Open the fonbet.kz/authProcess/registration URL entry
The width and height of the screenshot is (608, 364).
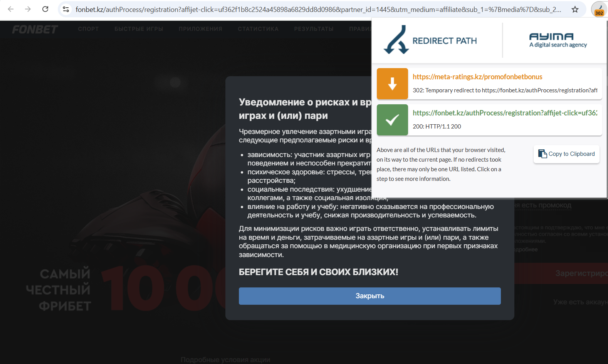(x=505, y=113)
